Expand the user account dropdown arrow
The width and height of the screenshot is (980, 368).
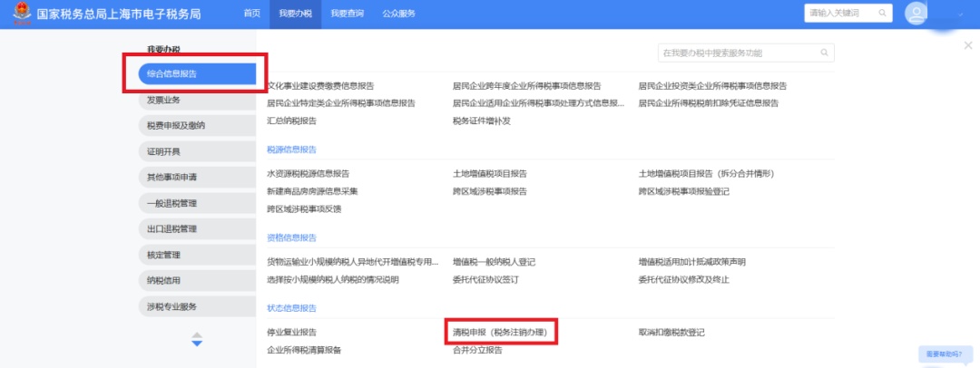960,15
